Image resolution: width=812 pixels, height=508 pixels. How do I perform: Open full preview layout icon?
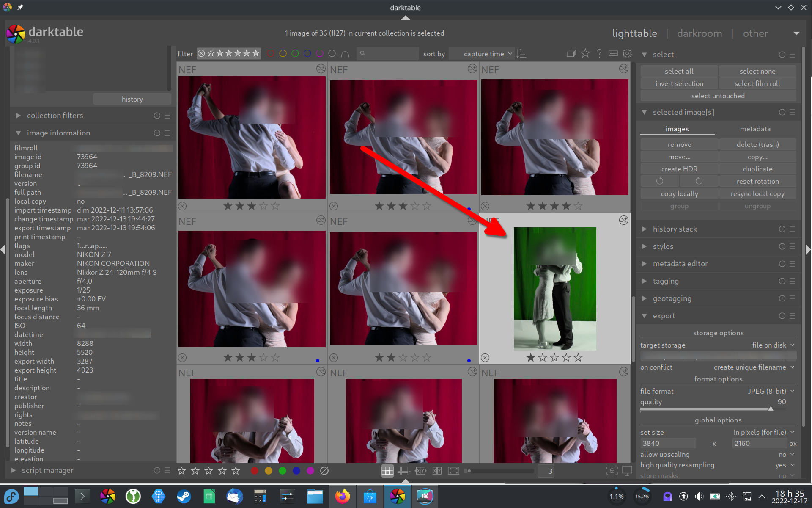pos(453,471)
